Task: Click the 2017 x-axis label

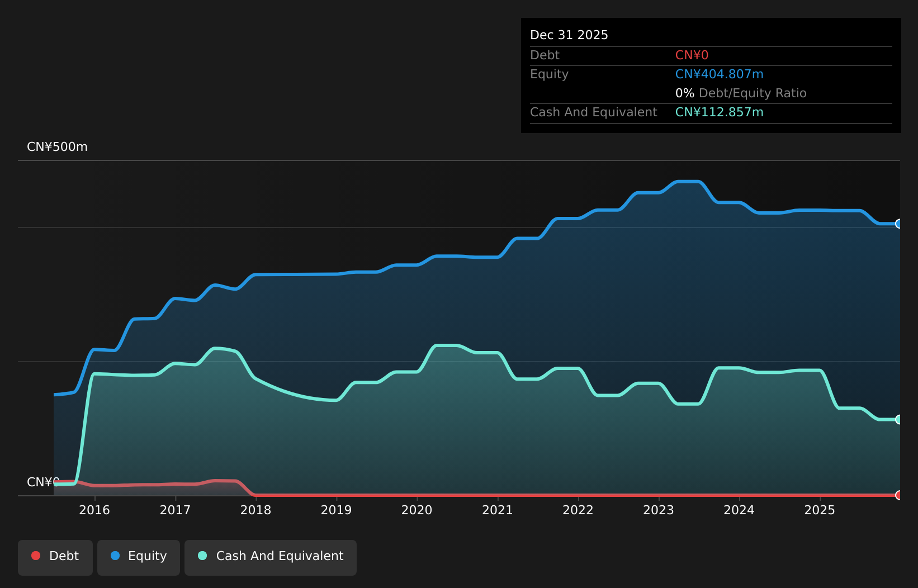Action: pyautogui.click(x=175, y=510)
